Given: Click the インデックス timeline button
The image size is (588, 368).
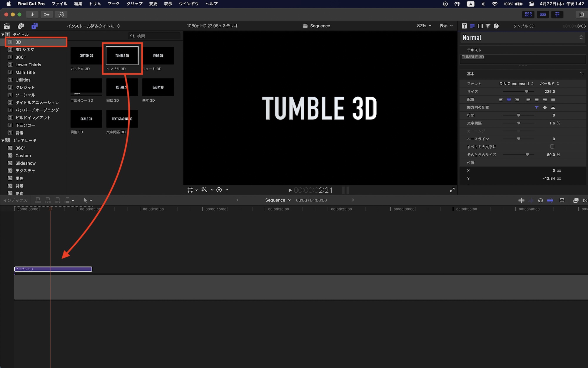Looking at the screenshot, I should tap(15, 200).
